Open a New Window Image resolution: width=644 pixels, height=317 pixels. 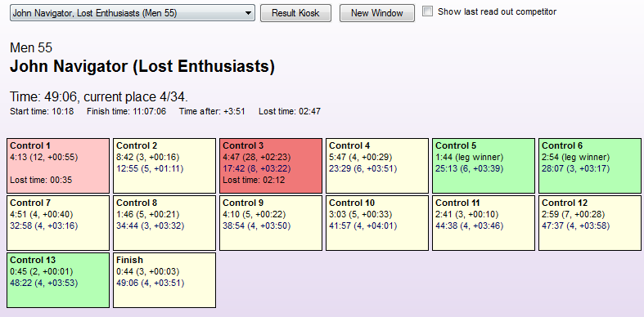[x=377, y=13]
